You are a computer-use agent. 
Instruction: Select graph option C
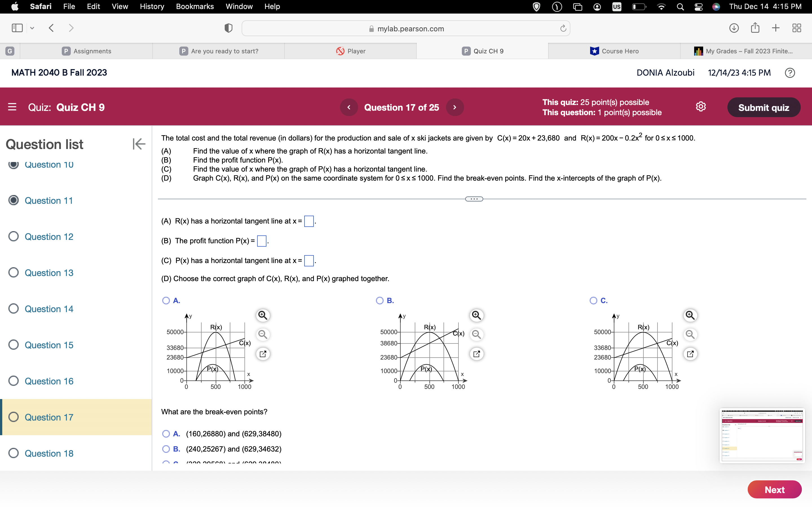tap(593, 300)
